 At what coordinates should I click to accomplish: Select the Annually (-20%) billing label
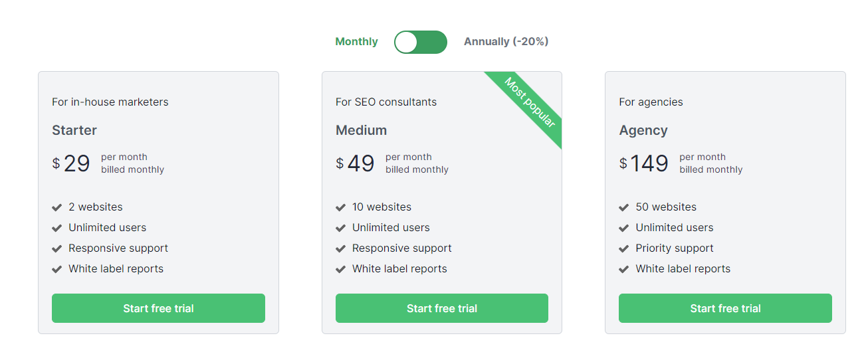pyautogui.click(x=506, y=42)
